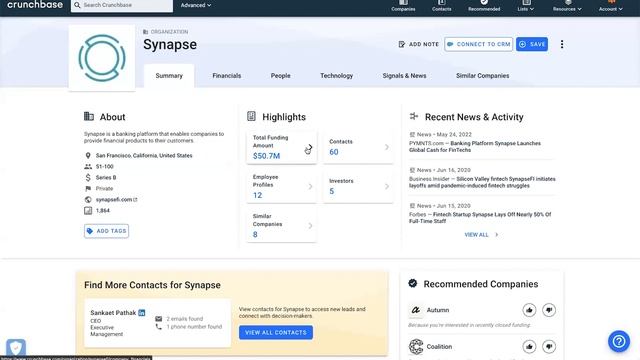This screenshot has width=640, height=360.
Task: Open PYMNTS Global Cash news article
Action: [x=474, y=147]
